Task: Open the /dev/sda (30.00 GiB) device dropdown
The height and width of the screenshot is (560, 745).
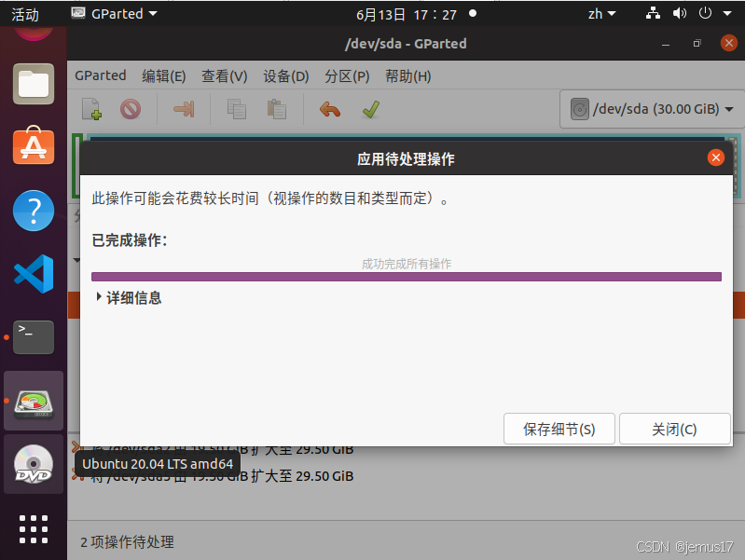Action: tap(652, 109)
